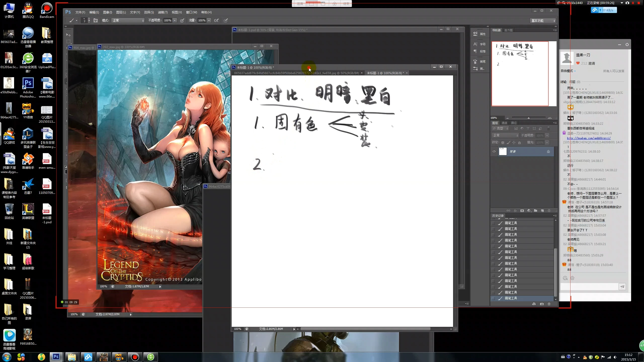Toggle visibility of 背景 layer
Viewport: 644px width, 362px height.
[x=494, y=151]
